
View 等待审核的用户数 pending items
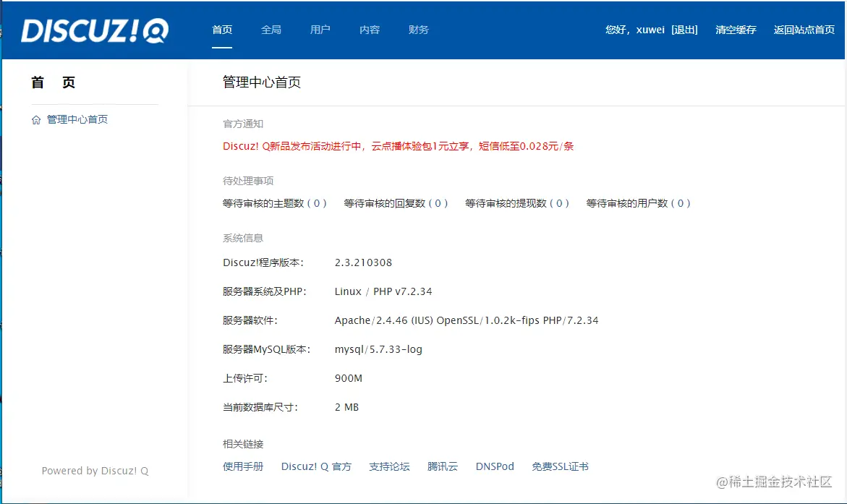pyautogui.click(x=639, y=204)
